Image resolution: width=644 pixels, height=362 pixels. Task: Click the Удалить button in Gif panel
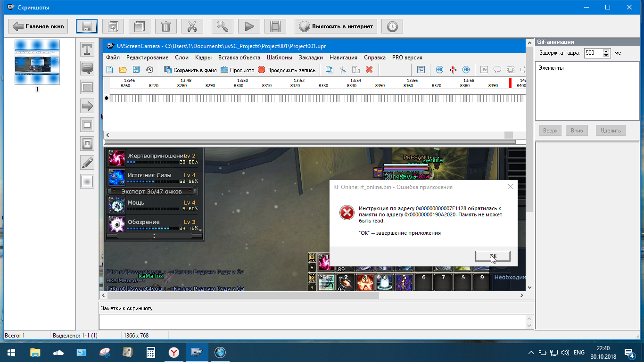point(611,131)
